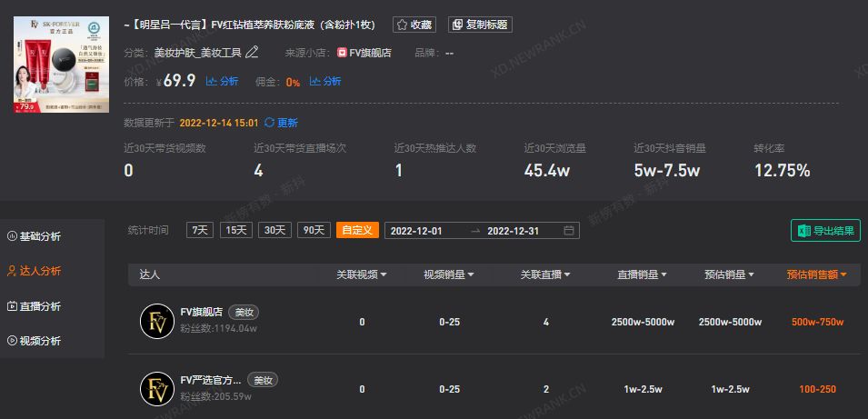Open price 分析 chart link

222,82
